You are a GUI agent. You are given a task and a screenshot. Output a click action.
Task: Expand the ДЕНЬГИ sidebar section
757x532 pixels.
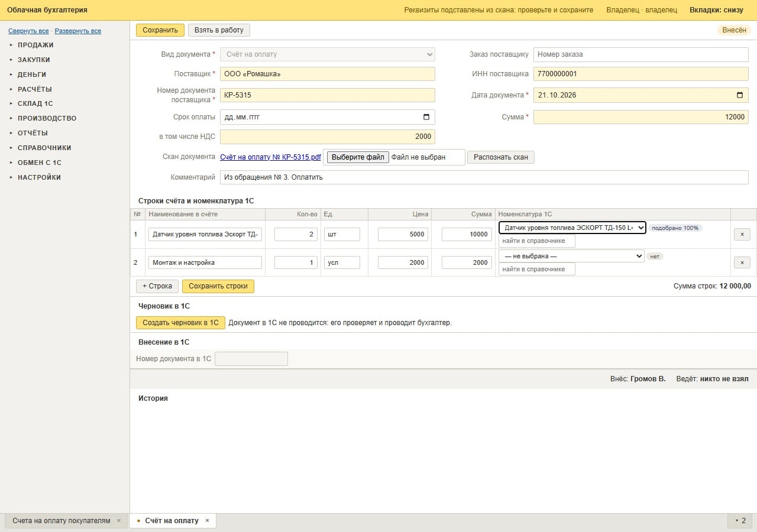tap(32, 74)
